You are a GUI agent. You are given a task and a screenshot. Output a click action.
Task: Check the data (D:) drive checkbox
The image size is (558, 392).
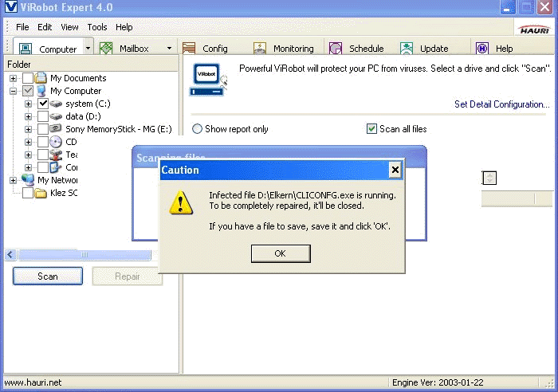(43, 116)
